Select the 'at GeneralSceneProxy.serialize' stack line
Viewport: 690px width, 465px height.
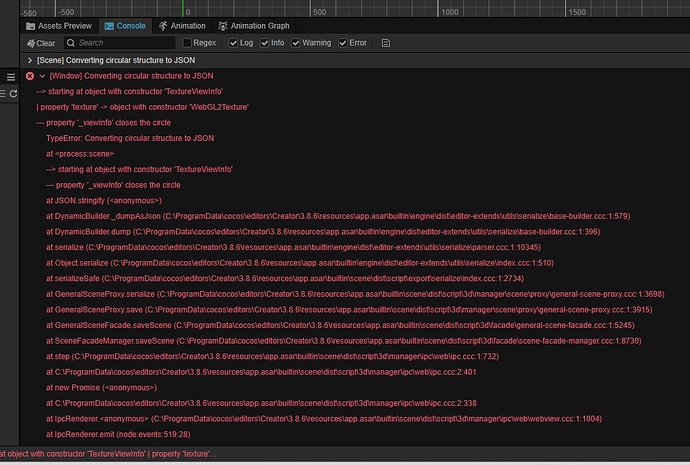(355, 294)
